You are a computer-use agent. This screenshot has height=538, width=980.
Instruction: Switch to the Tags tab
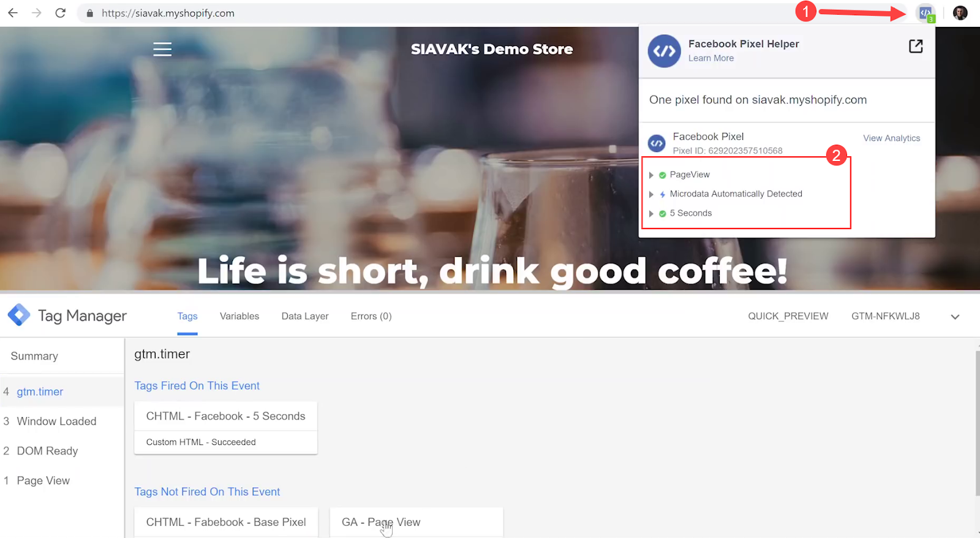click(187, 316)
